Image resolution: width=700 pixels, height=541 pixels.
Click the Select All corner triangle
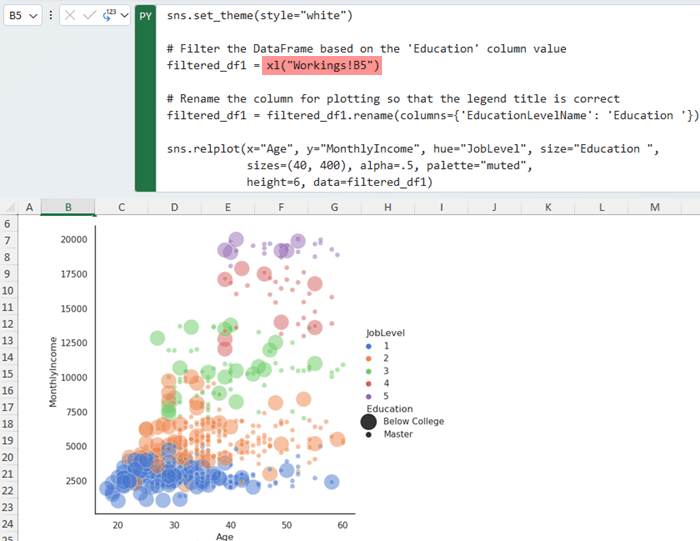[10, 207]
